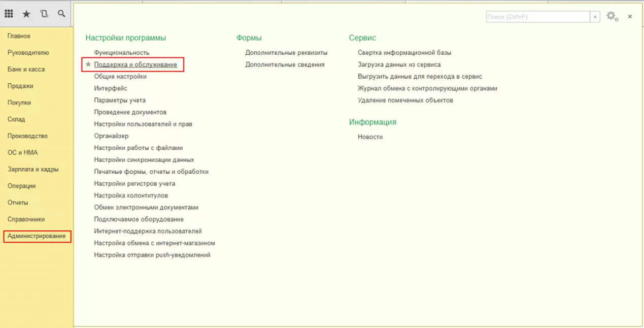
Task: Open the Отчеты section
Action: point(18,203)
